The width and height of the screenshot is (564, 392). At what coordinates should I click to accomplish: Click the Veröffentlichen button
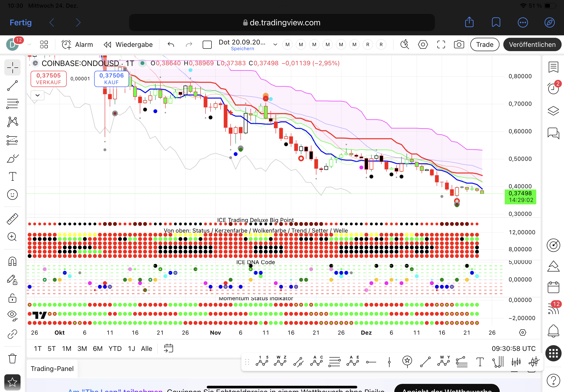pyautogui.click(x=532, y=45)
